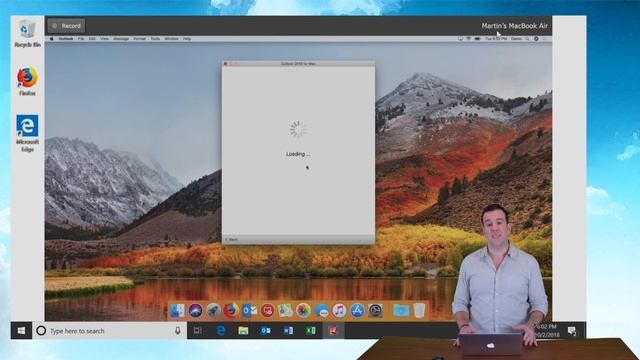Open the Trash in the Mac dock
640x360 pixels.
coord(419,311)
